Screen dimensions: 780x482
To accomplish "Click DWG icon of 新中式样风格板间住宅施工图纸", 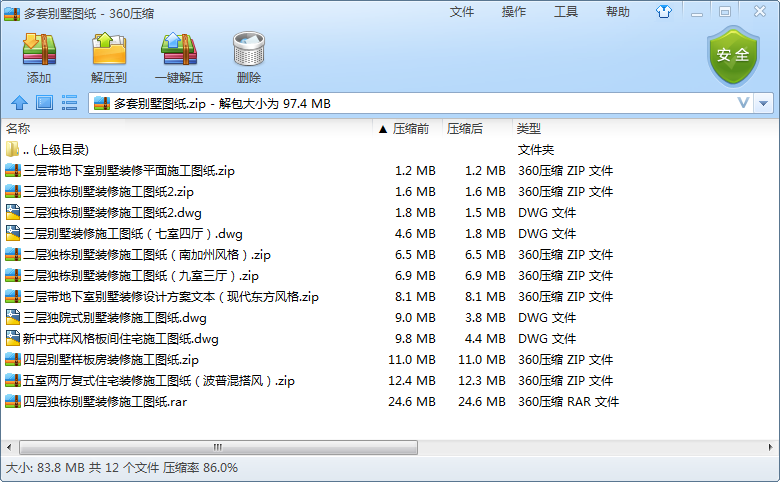I will pyautogui.click(x=13, y=338).
